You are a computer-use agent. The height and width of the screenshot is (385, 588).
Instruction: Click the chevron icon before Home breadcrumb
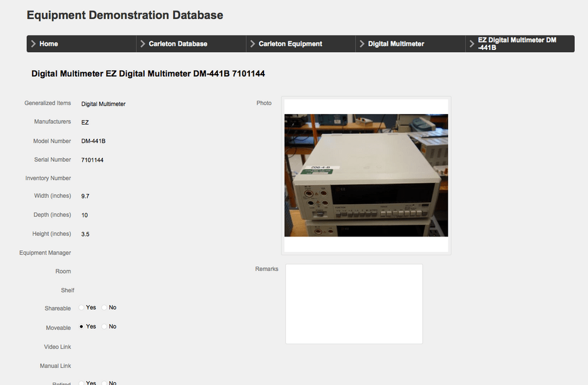(x=34, y=44)
